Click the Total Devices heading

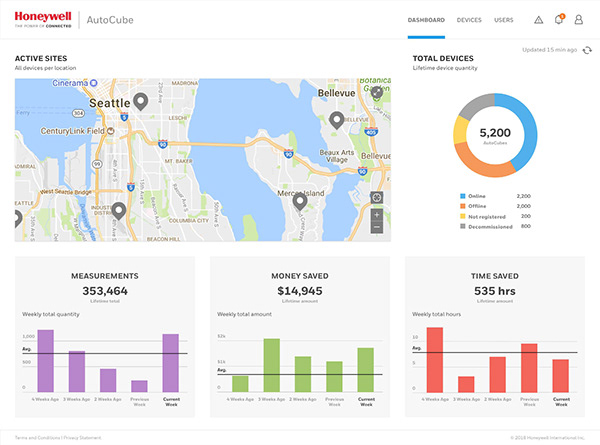pyautogui.click(x=443, y=58)
